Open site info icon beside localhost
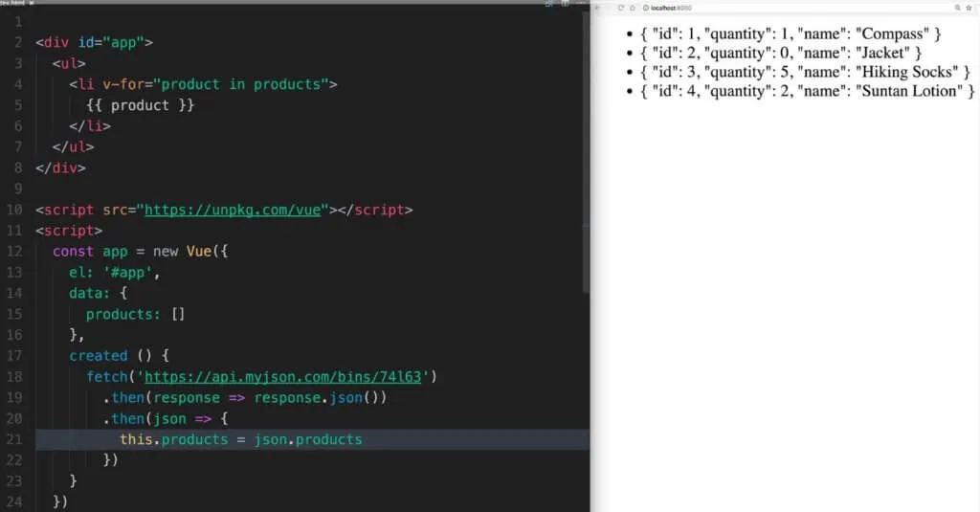 (646, 8)
